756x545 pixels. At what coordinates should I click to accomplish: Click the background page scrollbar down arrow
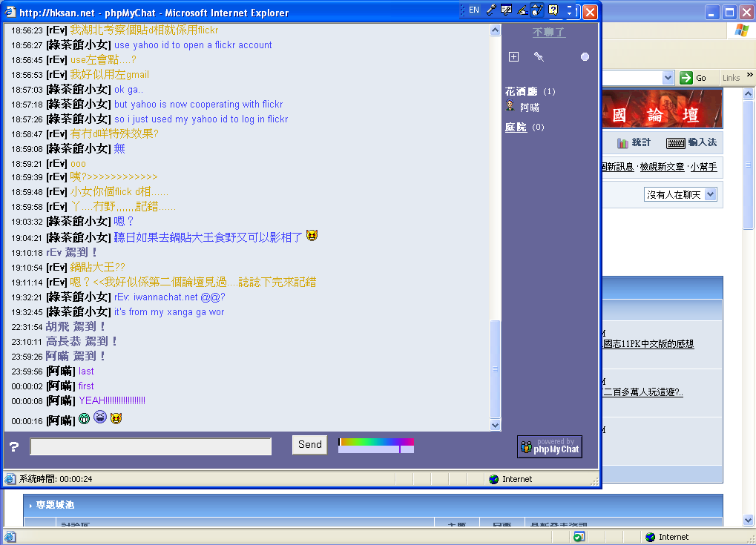click(x=749, y=520)
